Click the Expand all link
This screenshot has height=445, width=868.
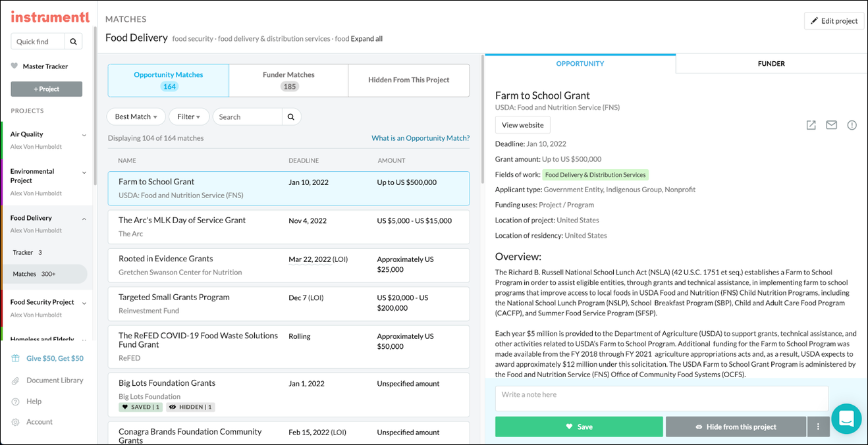pos(367,39)
